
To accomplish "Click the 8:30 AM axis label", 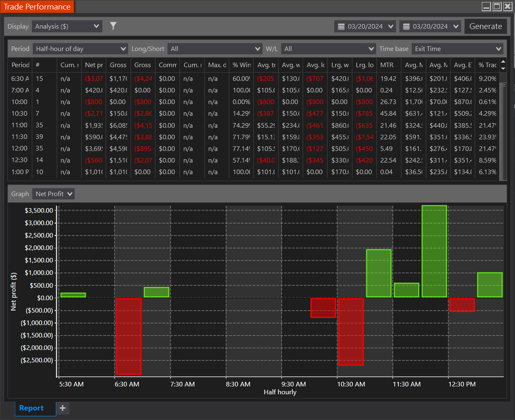I will point(238,384).
